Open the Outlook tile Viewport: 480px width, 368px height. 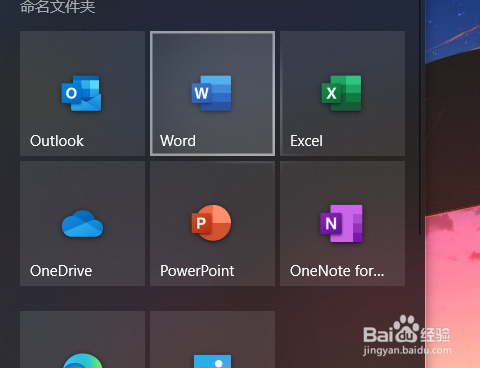[82, 93]
